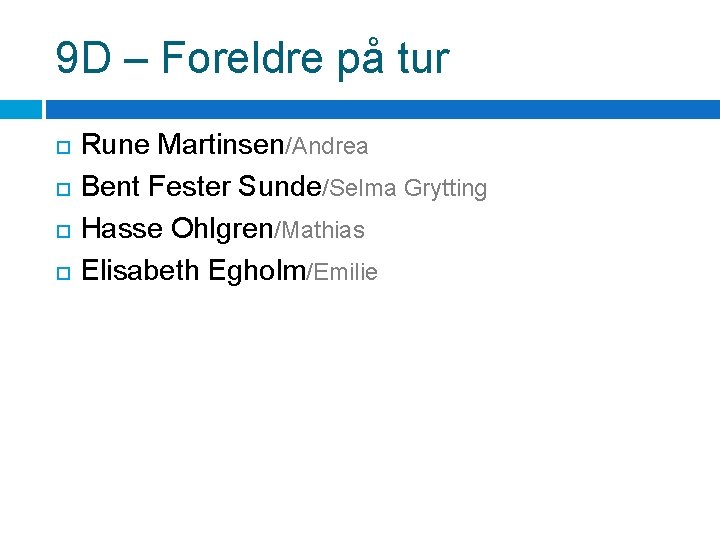This screenshot has width=720, height=540.
Task: Click the dark blue horizontal divider bar
Action: 383,109
